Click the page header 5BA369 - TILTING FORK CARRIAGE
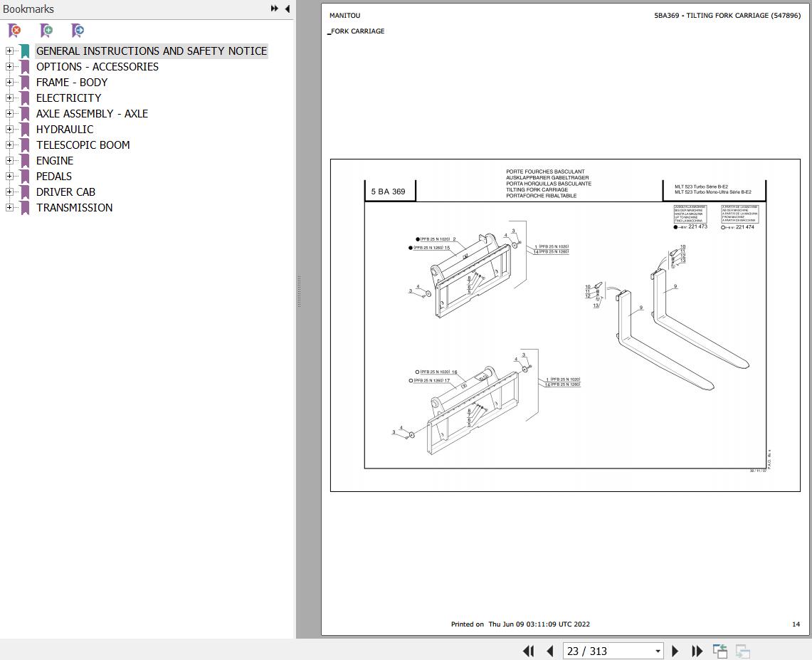Image resolution: width=812 pixels, height=660 pixels. click(x=727, y=16)
